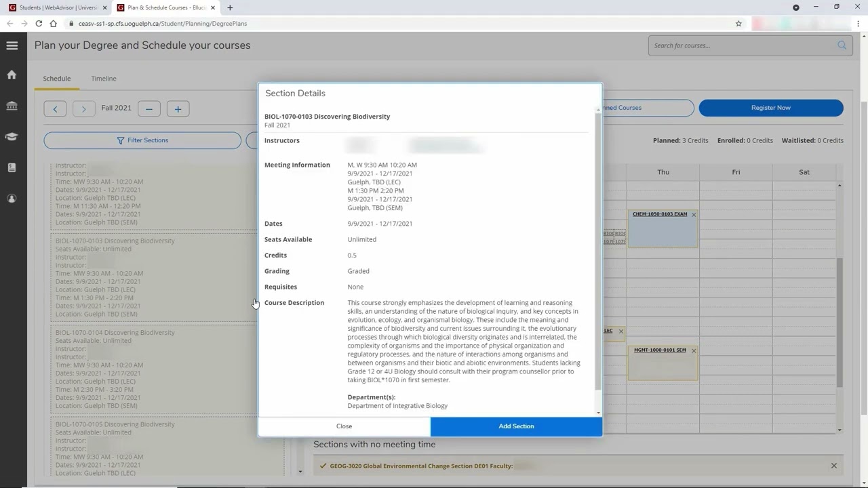Go to next term with right arrow
The height and width of the screenshot is (488, 868).
coord(83,108)
